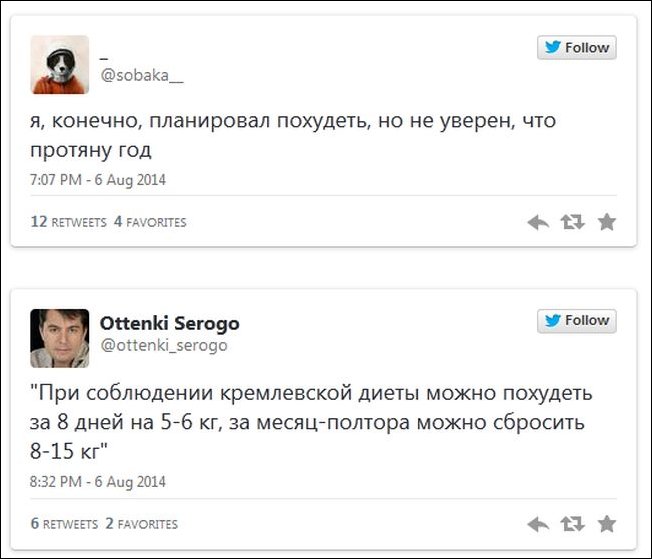The width and height of the screenshot is (652, 559).
Task: Click the Ottenki Serogo display name
Action: pyautogui.click(x=169, y=324)
